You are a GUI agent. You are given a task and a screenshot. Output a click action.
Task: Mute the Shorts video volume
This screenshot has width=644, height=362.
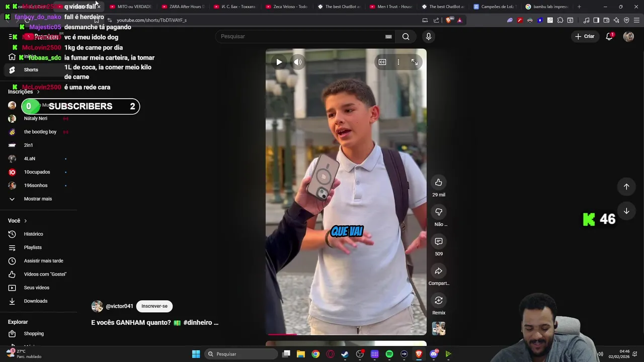click(298, 62)
